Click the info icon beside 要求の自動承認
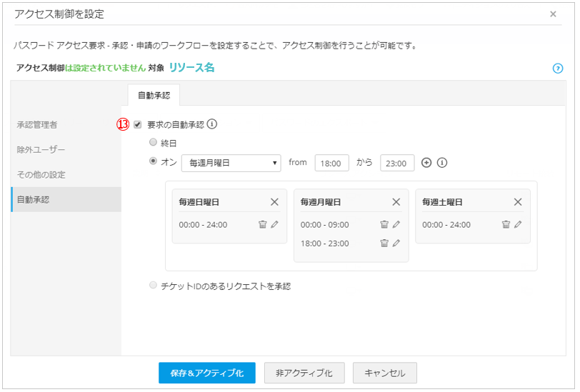This screenshot has height=392, width=580. click(x=212, y=124)
